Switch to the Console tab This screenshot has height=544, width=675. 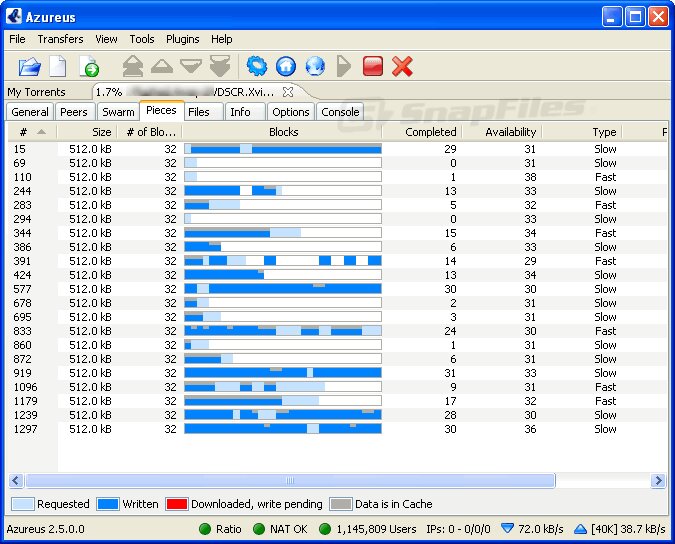(x=340, y=112)
